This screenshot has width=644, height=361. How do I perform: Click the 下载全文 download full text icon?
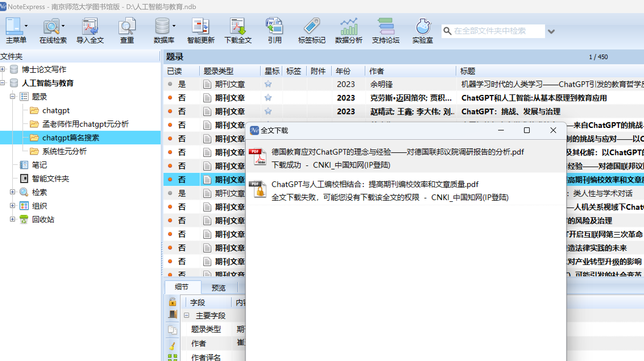238,26
